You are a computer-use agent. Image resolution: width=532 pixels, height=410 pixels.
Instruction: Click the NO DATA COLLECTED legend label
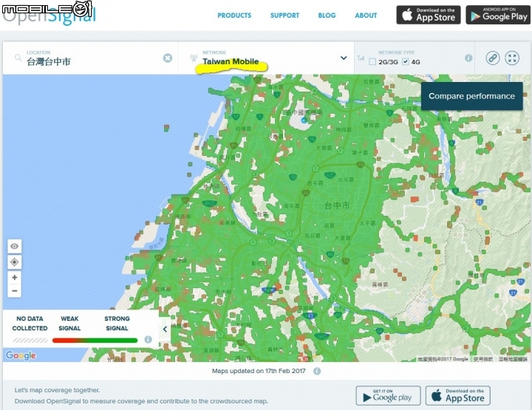coord(30,324)
